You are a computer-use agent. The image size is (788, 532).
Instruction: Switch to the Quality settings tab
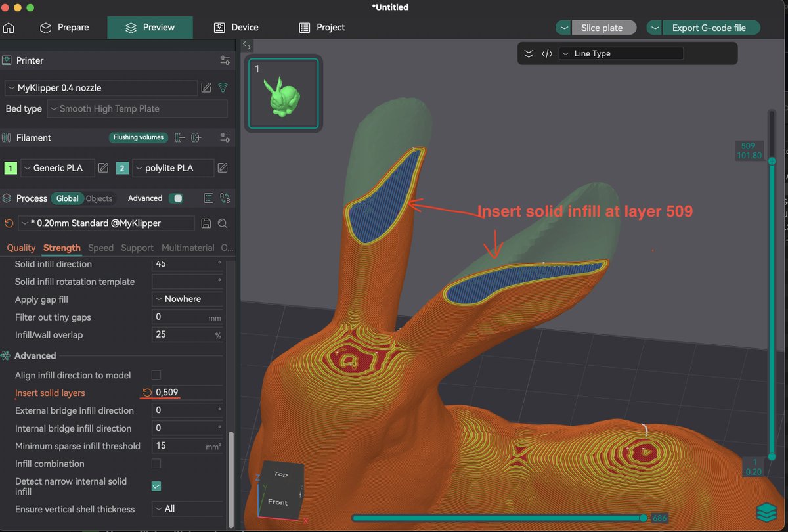coord(21,248)
